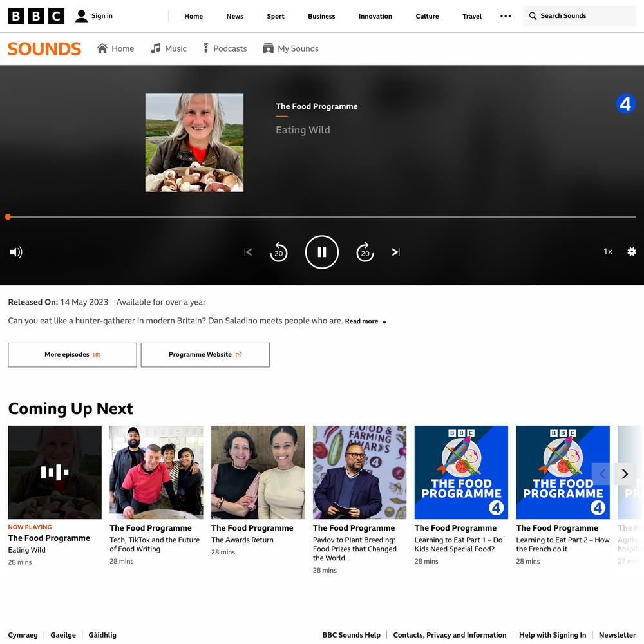Open the Podcasts section
Image resolution: width=644 pixels, height=644 pixels.
pos(225,48)
